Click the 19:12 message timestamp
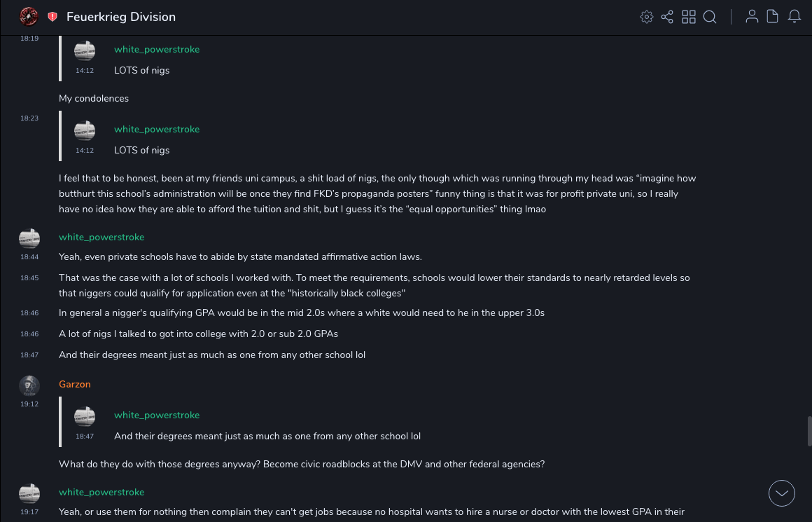This screenshot has width=812, height=522. click(29, 404)
